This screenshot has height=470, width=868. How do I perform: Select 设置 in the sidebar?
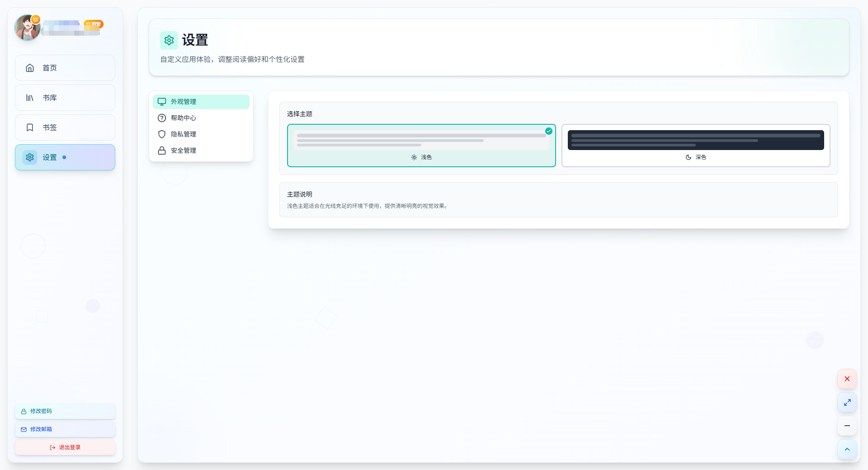pos(65,157)
